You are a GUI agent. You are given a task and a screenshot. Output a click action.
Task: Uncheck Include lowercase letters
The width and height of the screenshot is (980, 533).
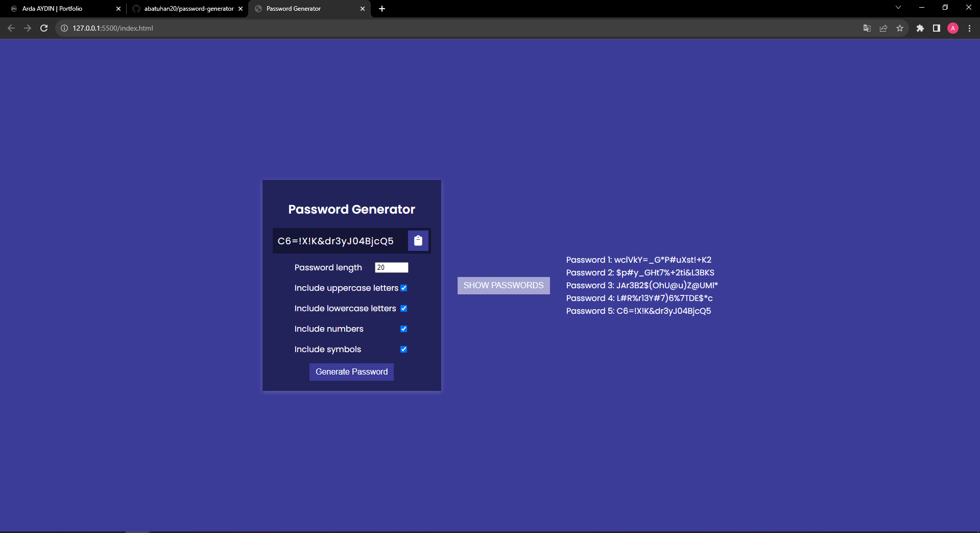pyautogui.click(x=403, y=309)
